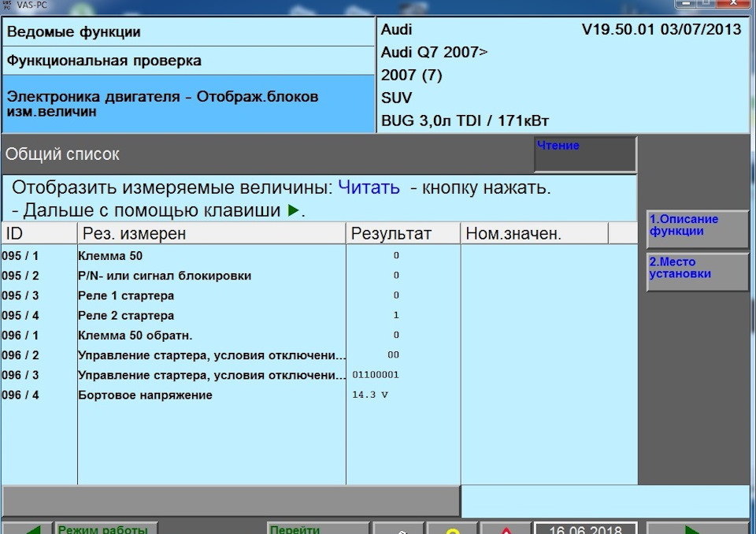Screen dimensions: 756x534
Task: Click the VAS-PC window title
Action: [x=32, y=6]
